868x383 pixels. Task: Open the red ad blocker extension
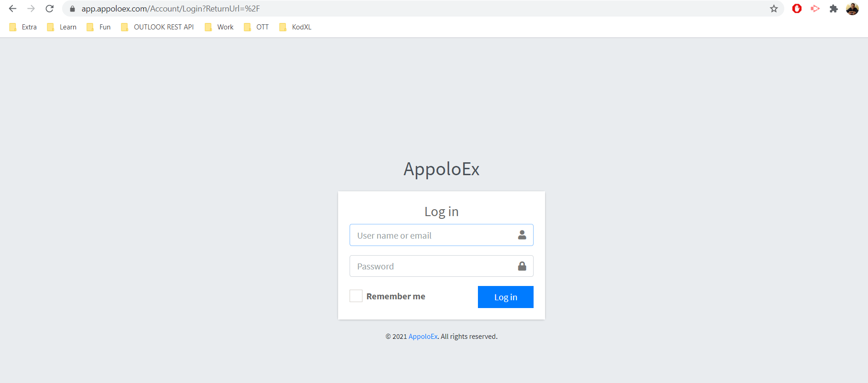[x=797, y=9]
